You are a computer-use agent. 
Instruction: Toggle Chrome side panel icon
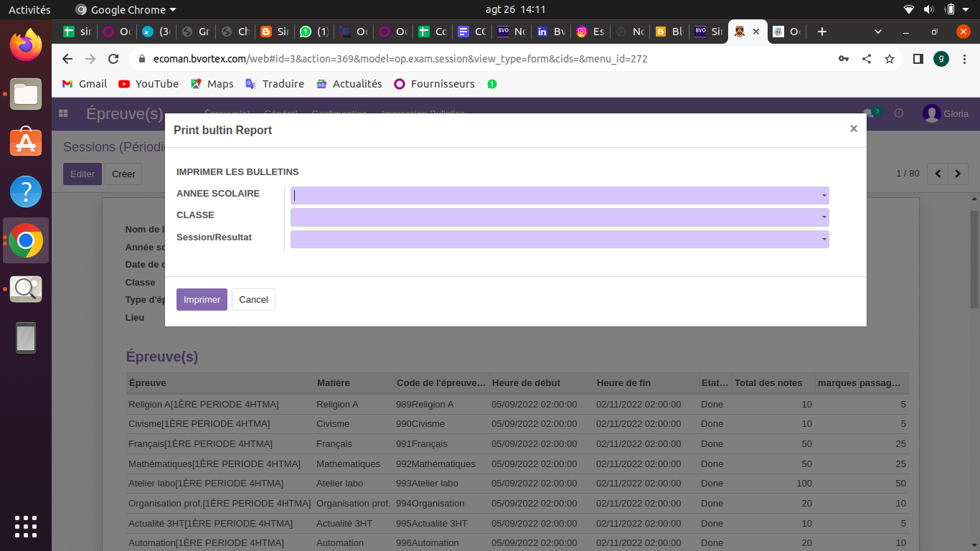tap(918, 59)
